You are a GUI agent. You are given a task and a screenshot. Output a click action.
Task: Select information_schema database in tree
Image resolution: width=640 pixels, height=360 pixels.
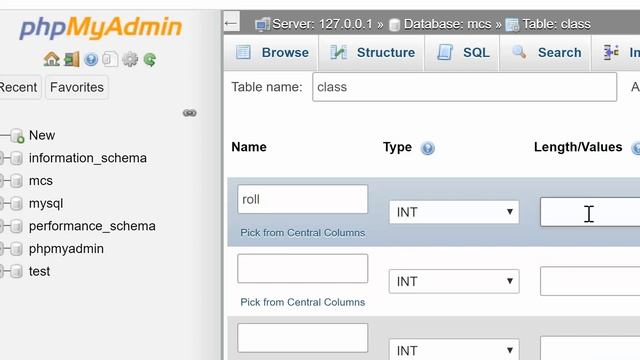(88, 158)
